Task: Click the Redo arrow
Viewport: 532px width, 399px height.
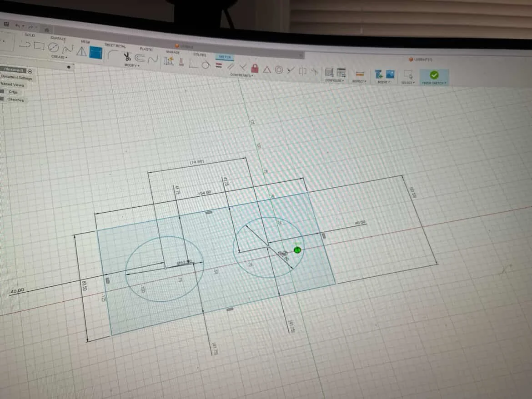Action: [30, 27]
